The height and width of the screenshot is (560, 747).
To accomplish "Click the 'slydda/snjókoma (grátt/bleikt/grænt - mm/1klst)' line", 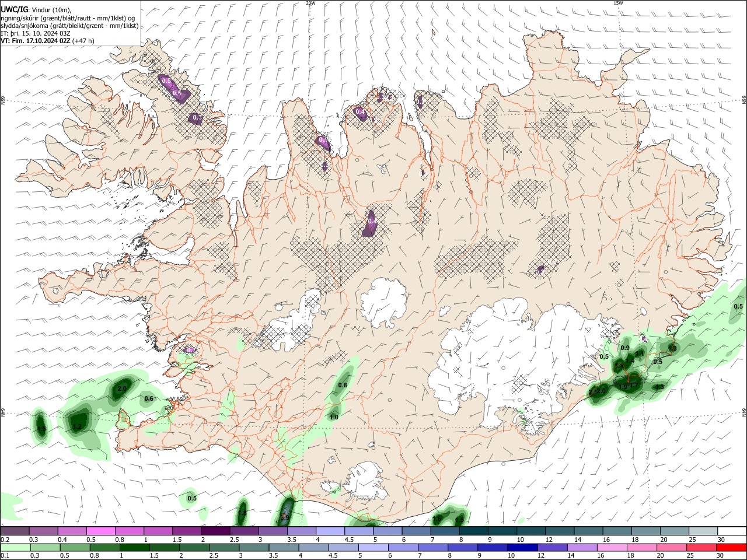I will pos(69,26).
